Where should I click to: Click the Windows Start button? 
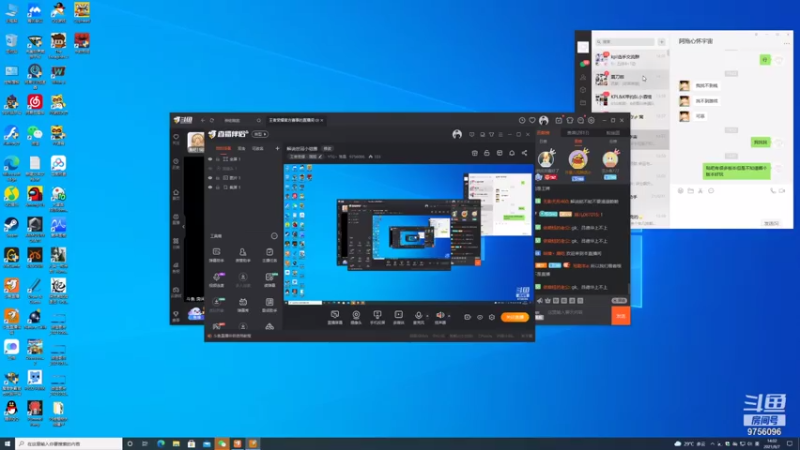[7, 444]
